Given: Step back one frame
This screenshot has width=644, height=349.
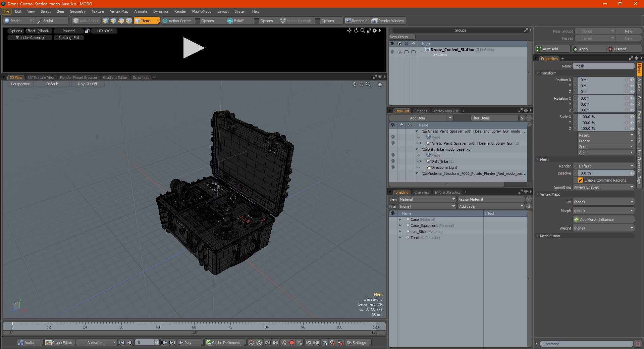Looking at the screenshot, I should click(130, 343).
